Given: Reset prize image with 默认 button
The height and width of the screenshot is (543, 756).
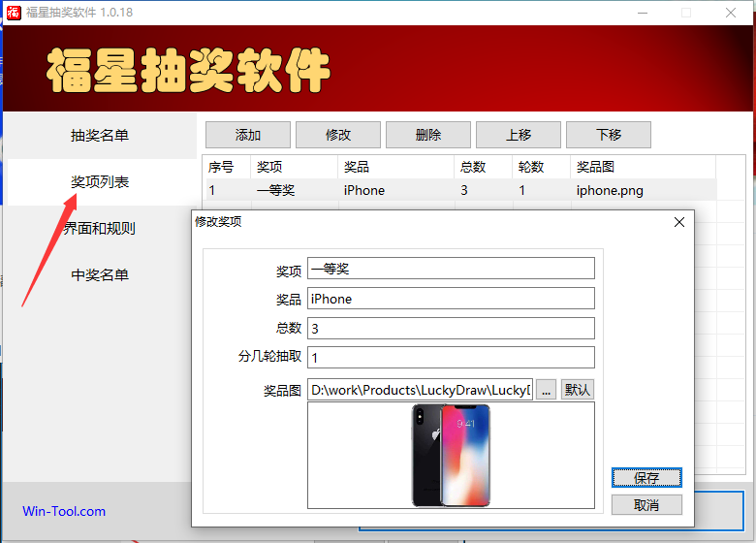Looking at the screenshot, I should 577,390.
